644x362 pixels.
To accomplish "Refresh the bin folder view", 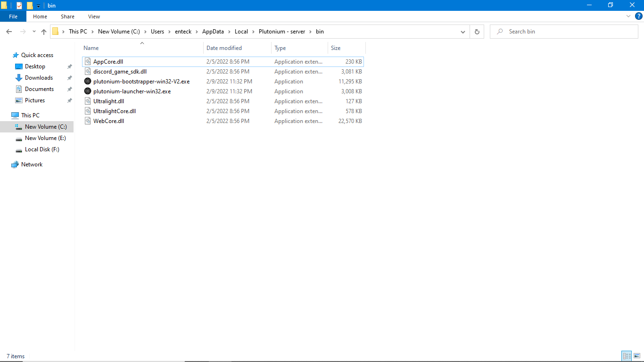I will 477,32.
